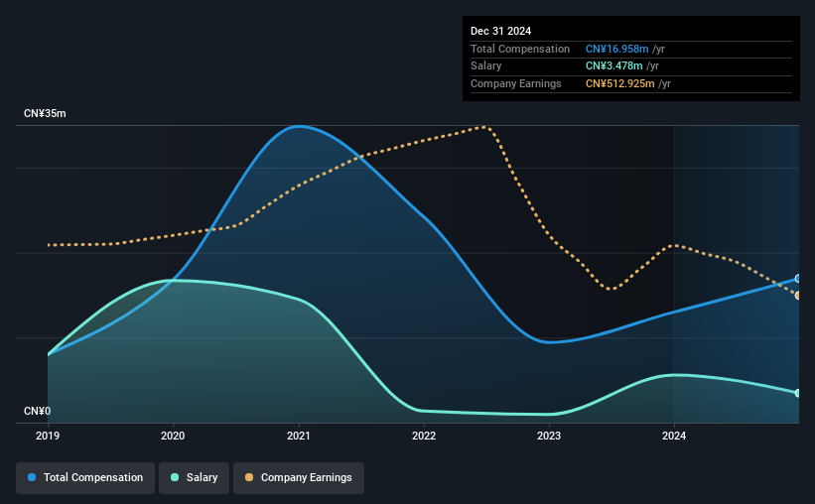Click the blue Total Compensation legend dot
This screenshot has height=504, width=815.
point(32,477)
